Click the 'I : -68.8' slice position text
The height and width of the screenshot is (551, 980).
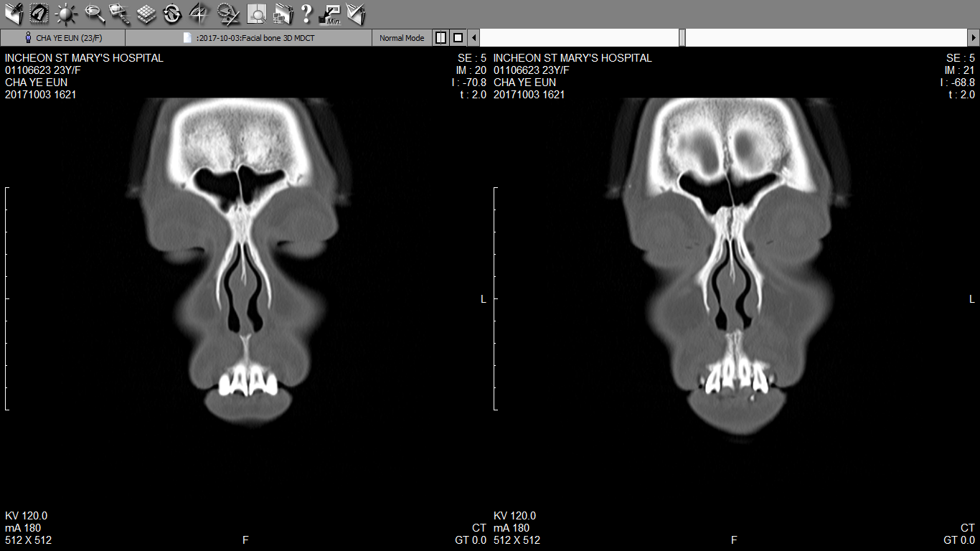point(958,83)
